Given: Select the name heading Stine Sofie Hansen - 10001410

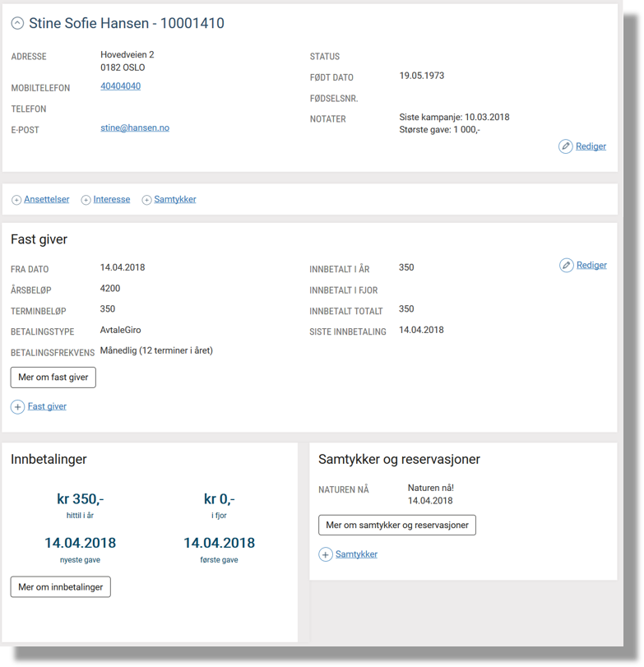Looking at the screenshot, I should [x=127, y=23].
